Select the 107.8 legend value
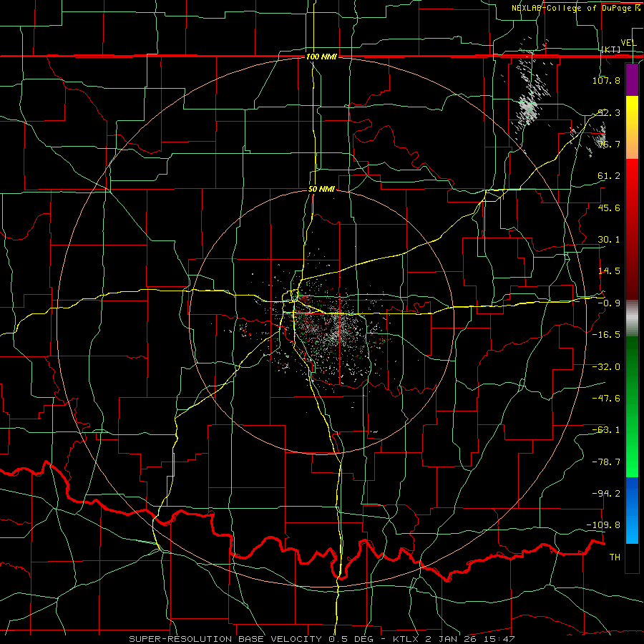This screenshot has height=644, width=644. coord(606,80)
